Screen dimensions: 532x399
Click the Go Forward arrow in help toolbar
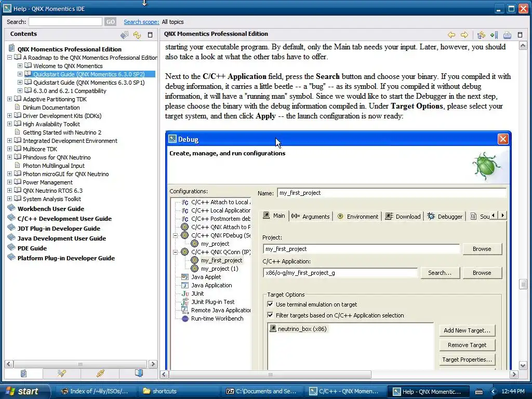(x=464, y=35)
